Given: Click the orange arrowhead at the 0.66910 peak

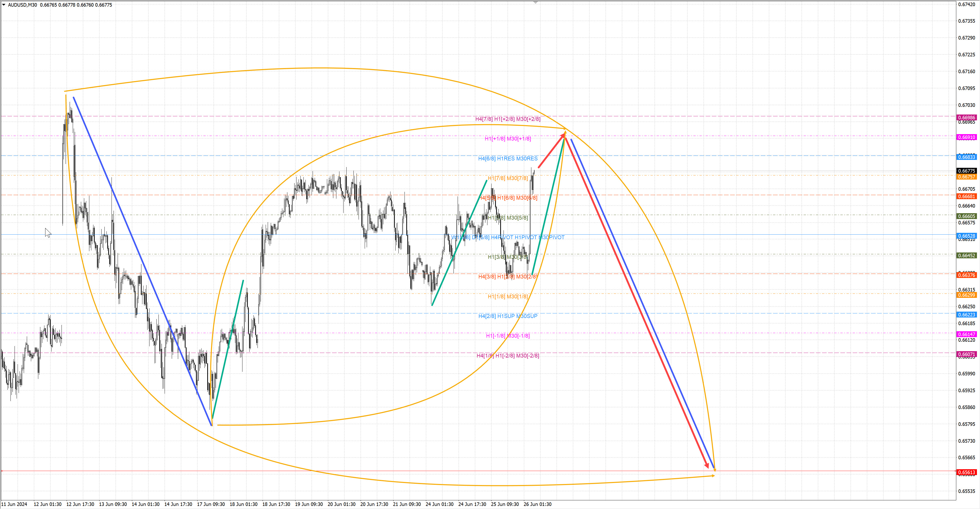Looking at the screenshot, I should (x=565, y=132).
